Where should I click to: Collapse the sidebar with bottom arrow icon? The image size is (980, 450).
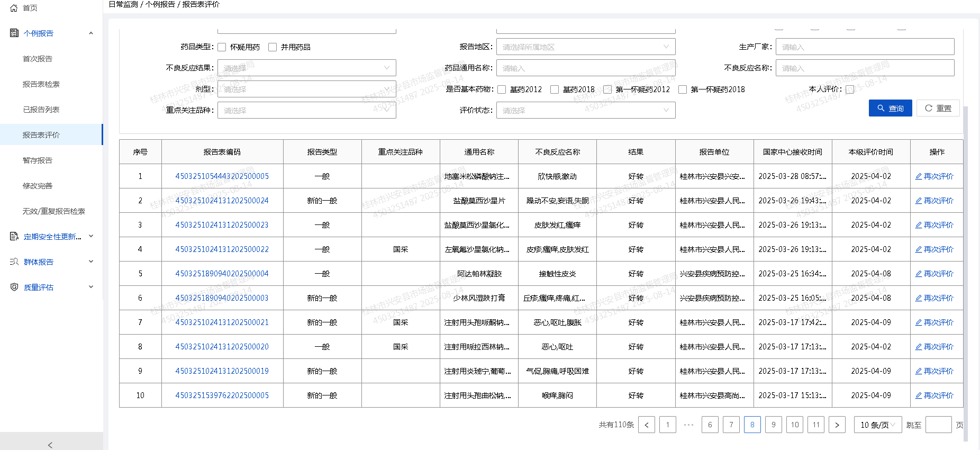pos(50,445)
